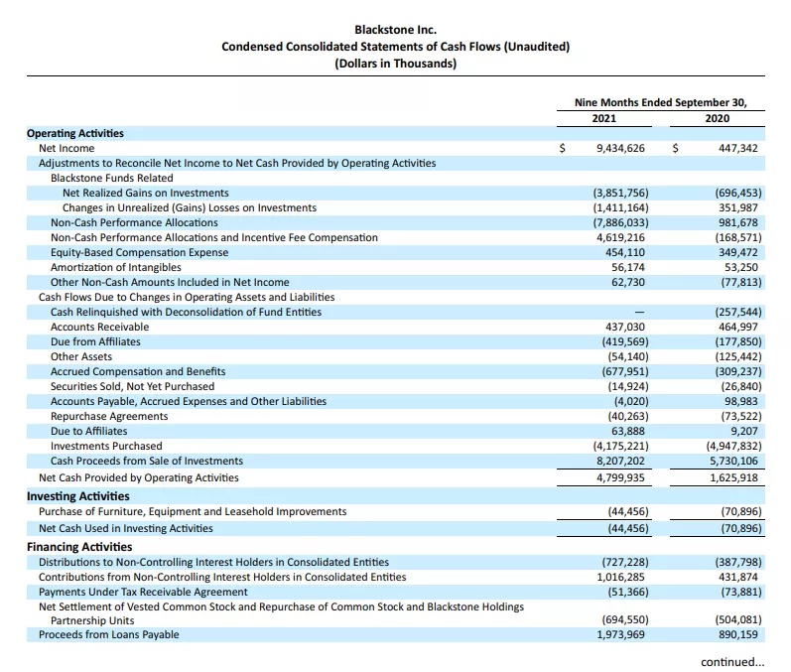Select Non-Cash Performance Allocations and Incentive Fee Compensation
This screenshot has width=791, height=672.
pyautogui.click(x=214, y=237)
